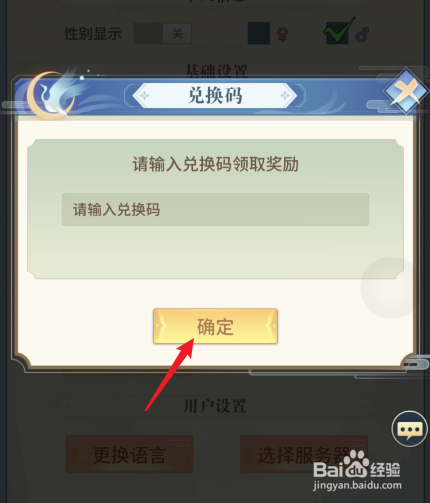
Task: Click the Baidu 经验 watermark logo
Action: [357, 470]
